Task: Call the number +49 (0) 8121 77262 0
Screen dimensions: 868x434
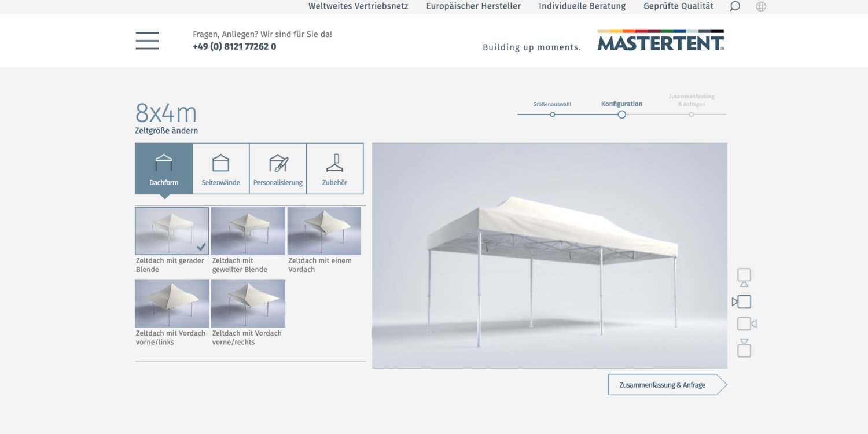Action: pos(234,46)
